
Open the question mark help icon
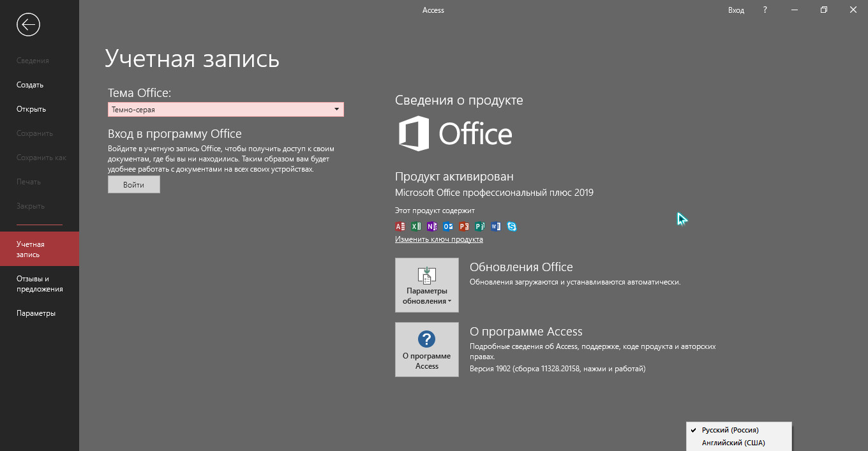click(765, 10)
